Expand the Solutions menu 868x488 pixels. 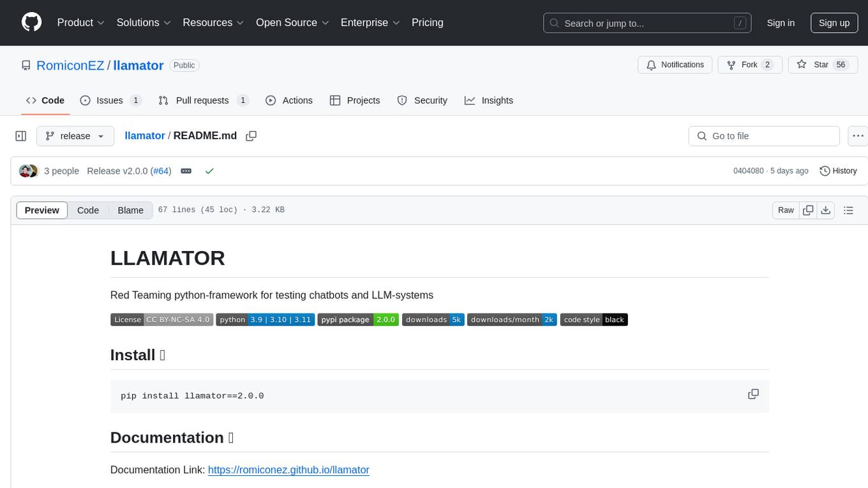[144, 22]
